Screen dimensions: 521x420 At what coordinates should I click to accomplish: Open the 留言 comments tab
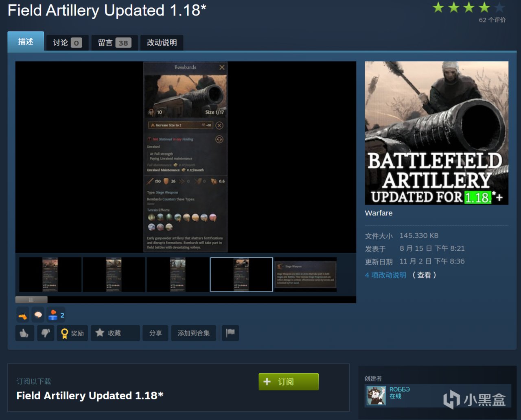pos(114,43)
